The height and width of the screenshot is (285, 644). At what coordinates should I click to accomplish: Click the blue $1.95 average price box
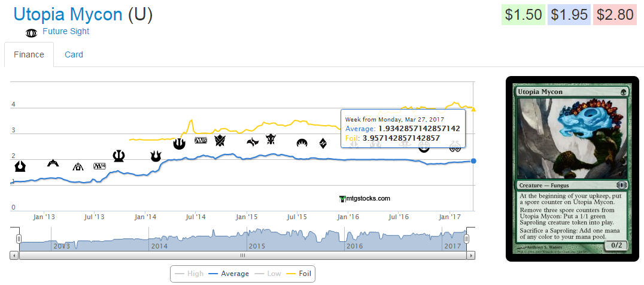click(x=569, y=15)
